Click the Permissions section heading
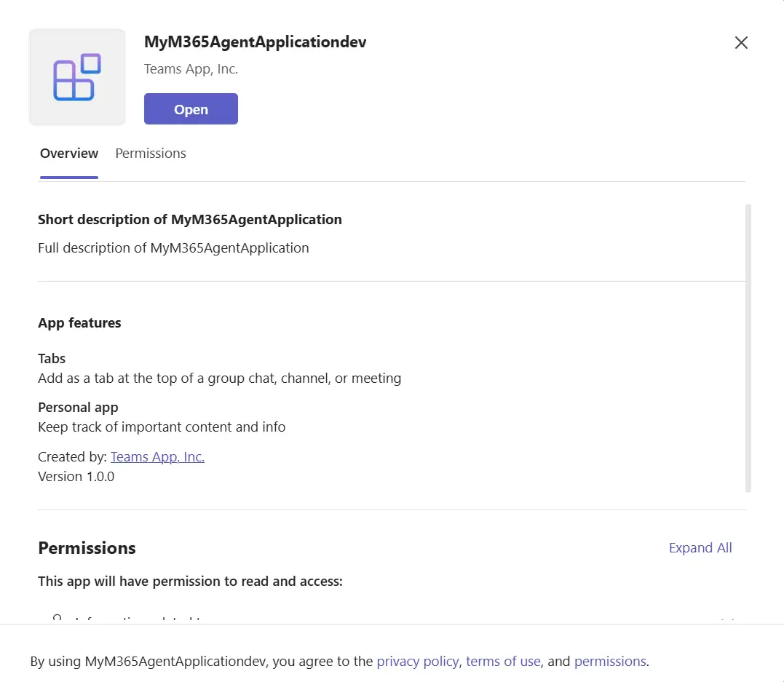The image size is (784, 682). click(87, 547)
